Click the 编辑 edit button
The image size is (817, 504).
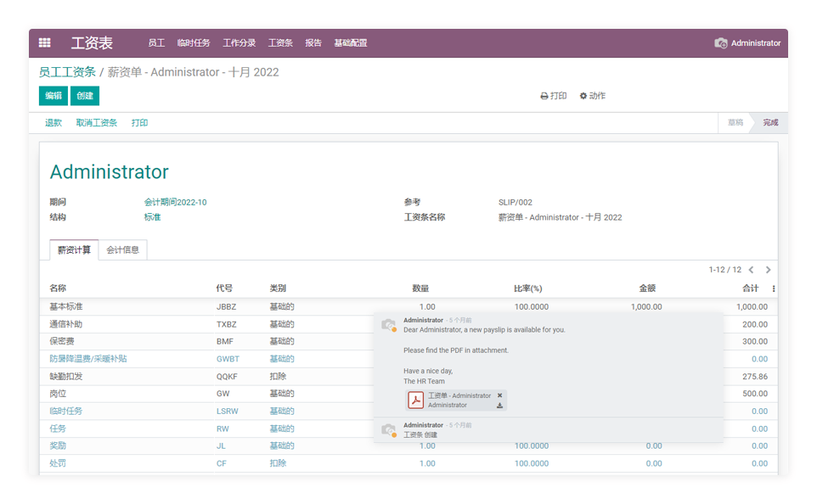click(54, 96)
